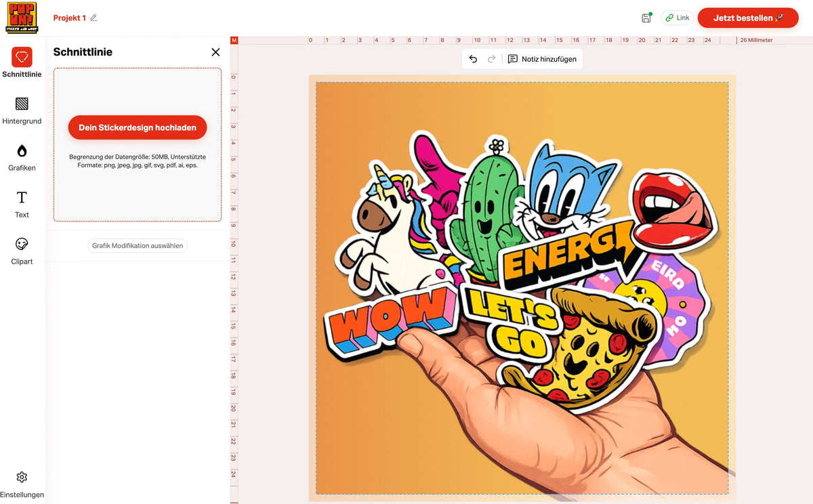Image resolution: width=813 pixels, height=504 pixels.
Task: Click the 26 Millimeter ruler label
Action: click(756, 41)
